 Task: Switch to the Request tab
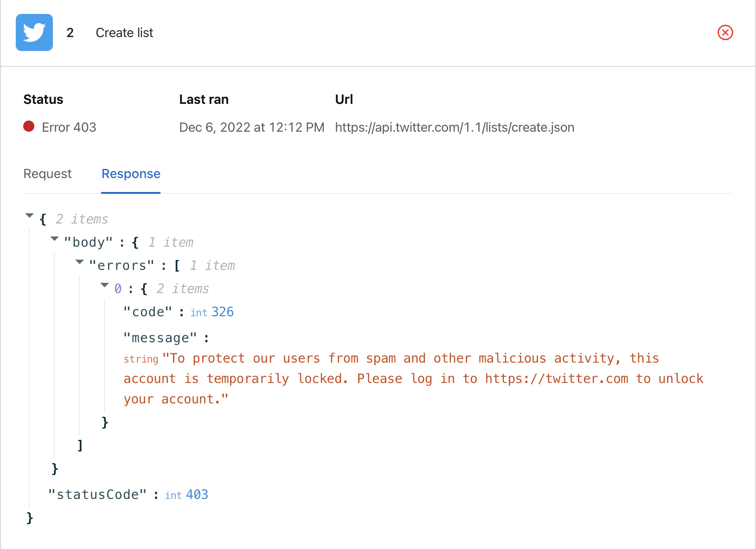coord(47,174)
